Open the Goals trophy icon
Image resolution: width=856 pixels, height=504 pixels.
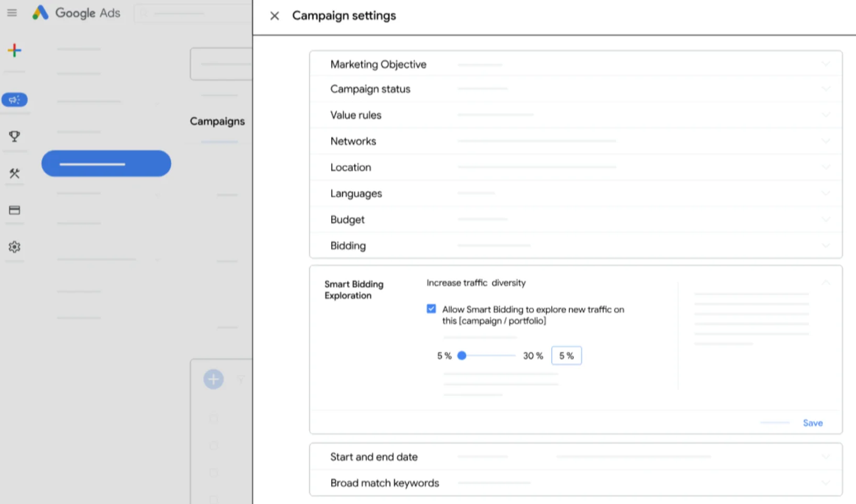tap(15, 136)
